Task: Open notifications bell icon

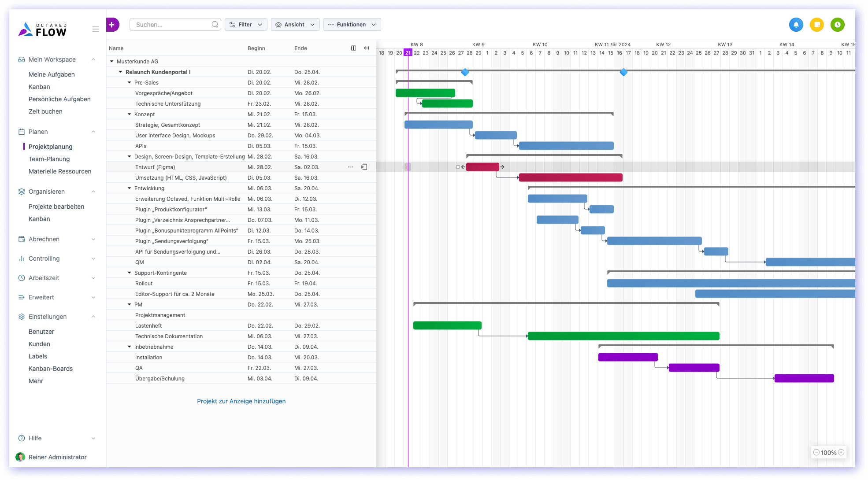Action: click(796, 25)
